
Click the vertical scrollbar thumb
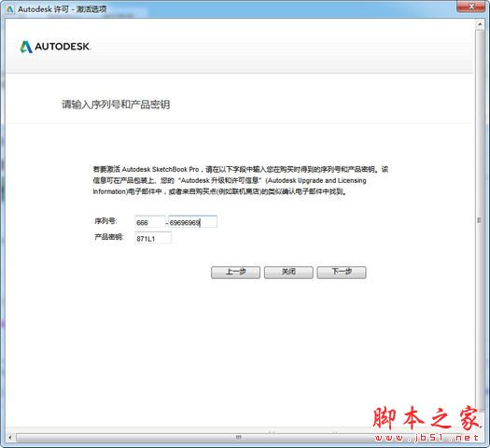tap(480, 220)
